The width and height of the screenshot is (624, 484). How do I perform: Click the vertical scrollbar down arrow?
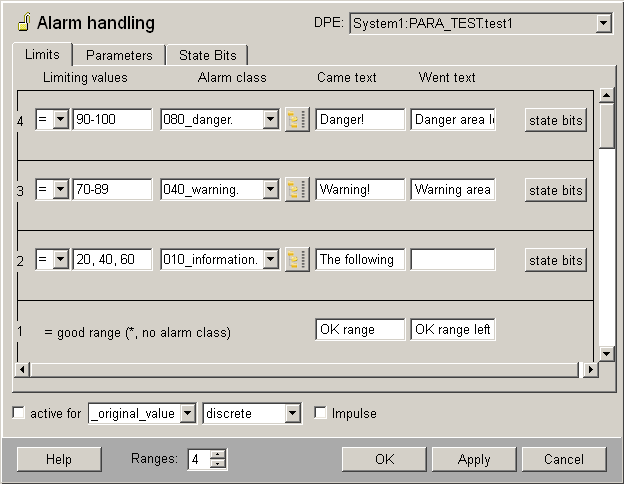[606, 353]
